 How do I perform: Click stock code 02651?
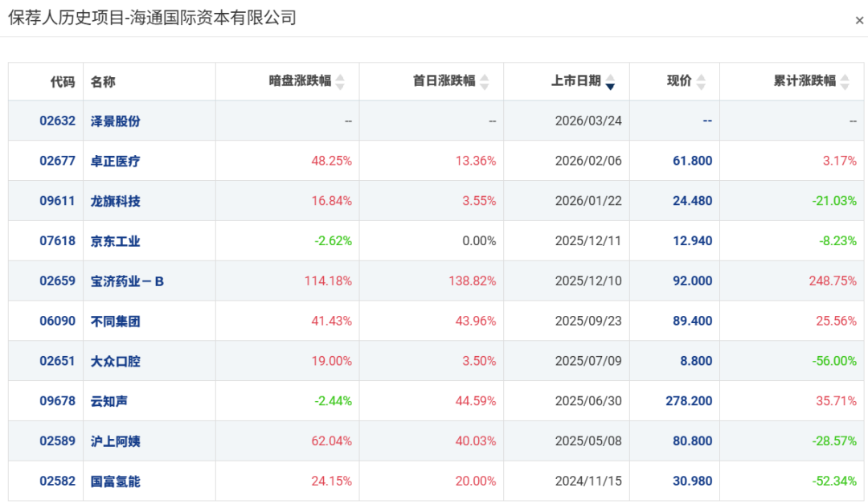coord(58,362)
